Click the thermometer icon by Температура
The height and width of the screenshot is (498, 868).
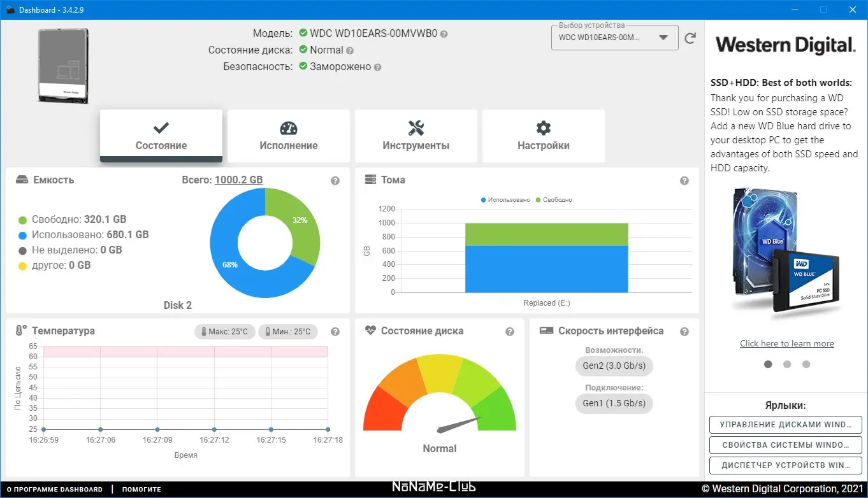click(x=21, y=331)
